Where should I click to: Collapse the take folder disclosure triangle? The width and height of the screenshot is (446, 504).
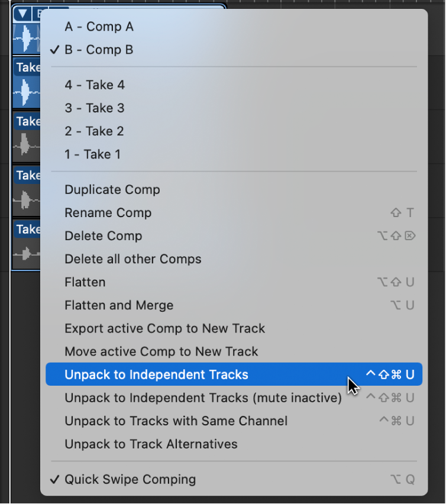21,13
